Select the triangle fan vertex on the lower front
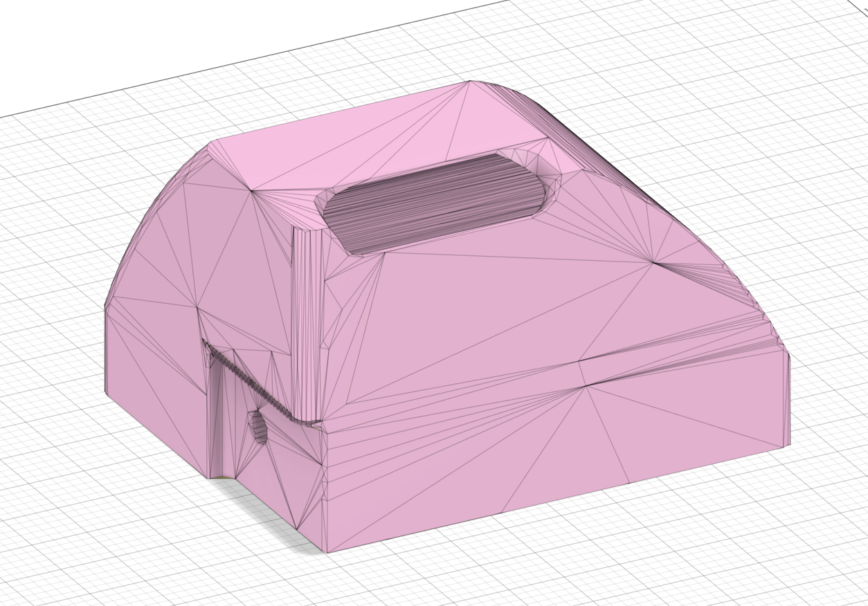Viewport: 868px width, 606px height. click(x=586, y=386)
